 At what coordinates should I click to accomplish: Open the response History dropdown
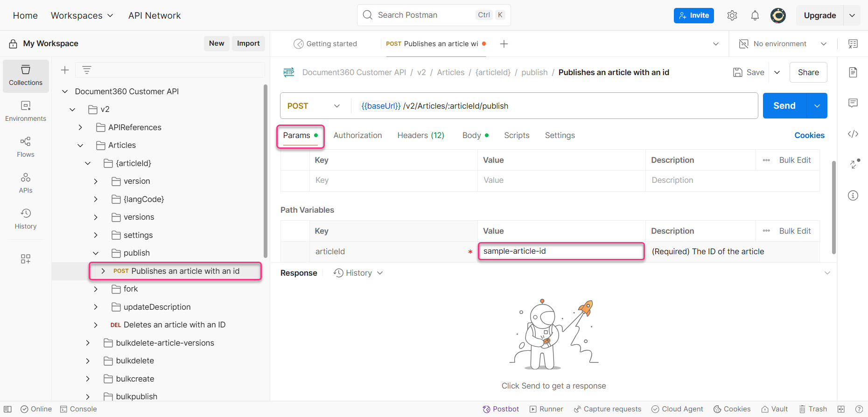click(358, 273)
